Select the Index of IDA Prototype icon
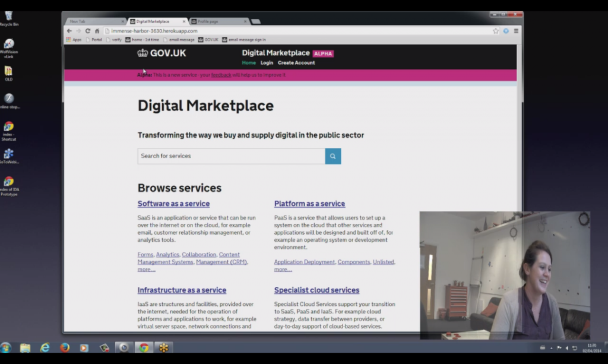This screenshot has width=608, height=364. tap(9, 186)
